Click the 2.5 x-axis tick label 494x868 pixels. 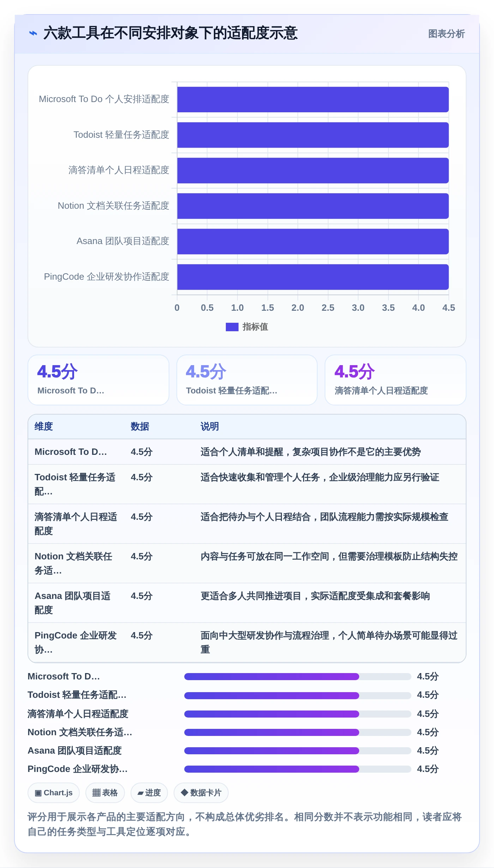(328, 308)
